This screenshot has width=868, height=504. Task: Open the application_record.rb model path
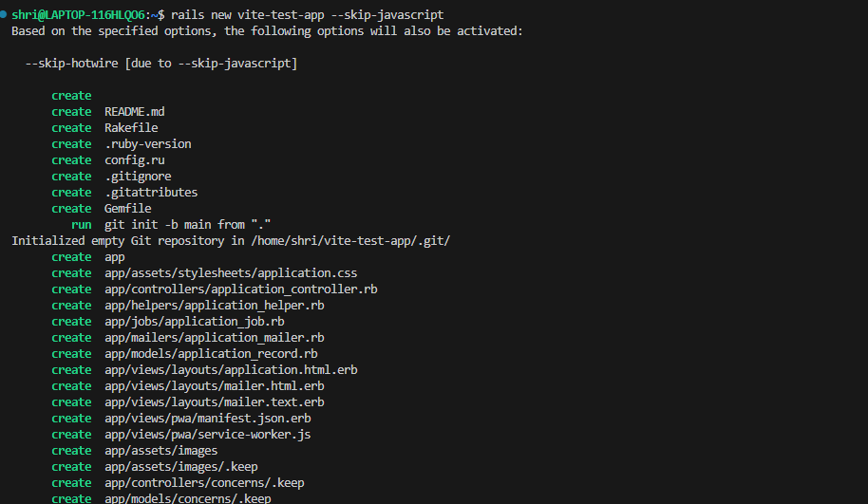[x=211, y=354]
